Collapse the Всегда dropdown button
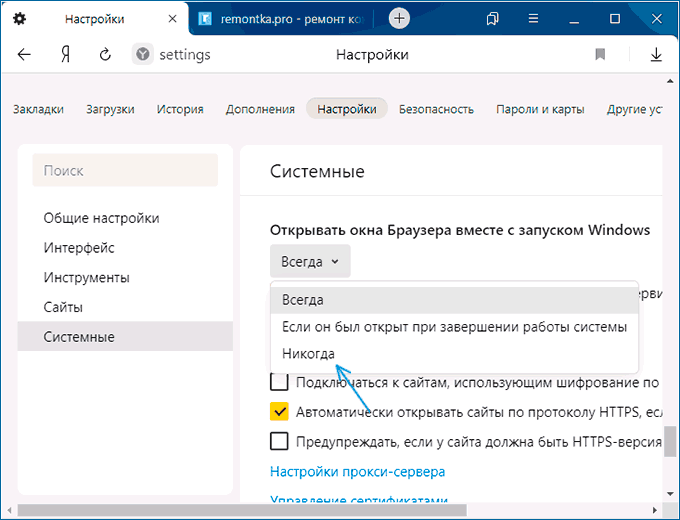Screen dimensions: 680x520 pos(310,262)
